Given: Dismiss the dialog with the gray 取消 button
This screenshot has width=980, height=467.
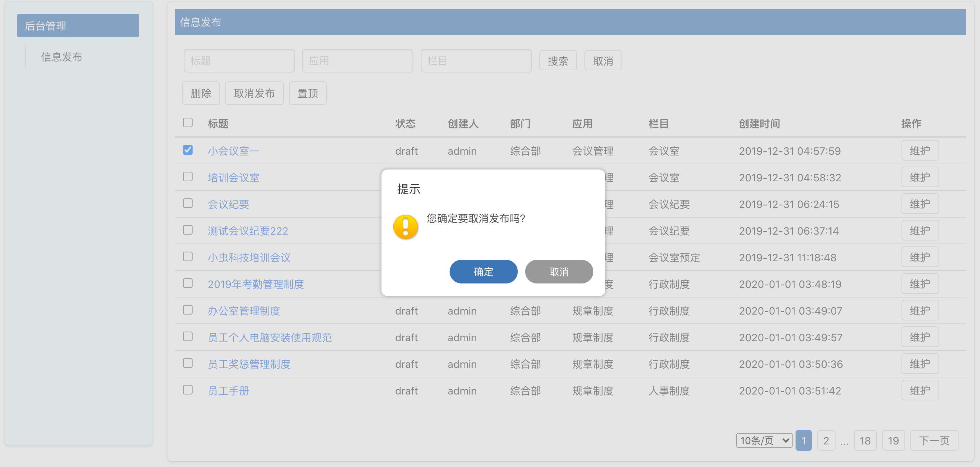Looking at the screenshot, I should tap(559, 272).
